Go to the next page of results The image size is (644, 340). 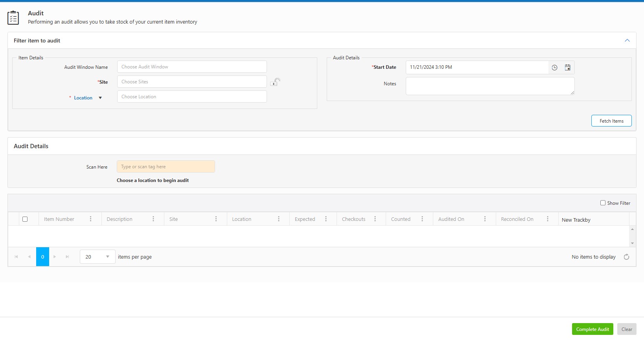(55, 257)
